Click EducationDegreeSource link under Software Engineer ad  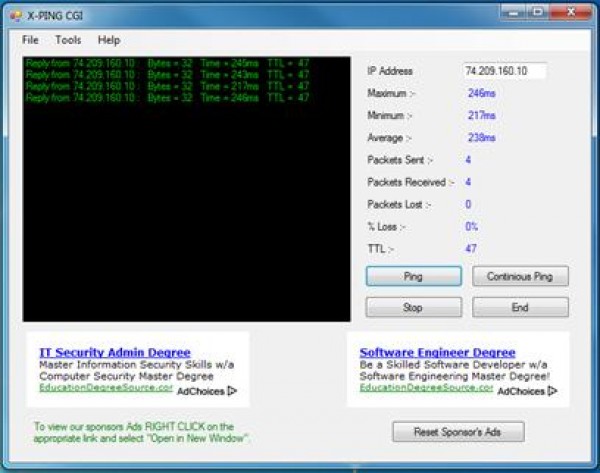coord(426,388)
